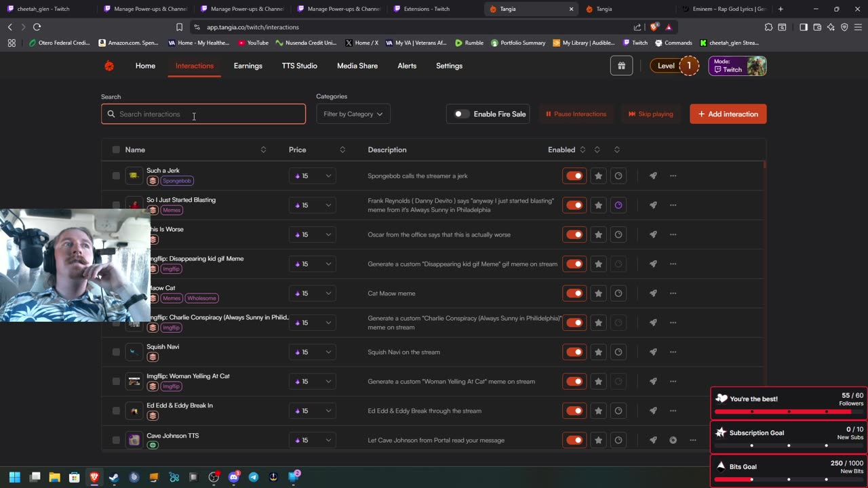Screen dimensions: 868x488
Task: Open price dropdown for This Is Worse
Action: 312,235
